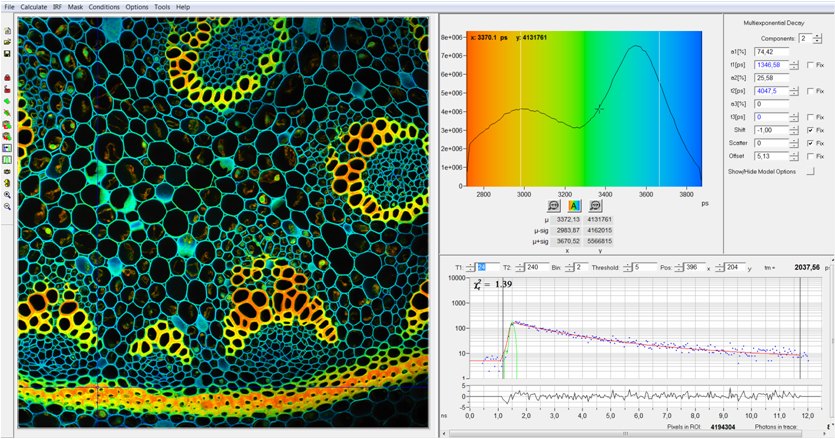Open the Calculate menu
The height and width of the screenshot is (439, 835).
[32, 7]
